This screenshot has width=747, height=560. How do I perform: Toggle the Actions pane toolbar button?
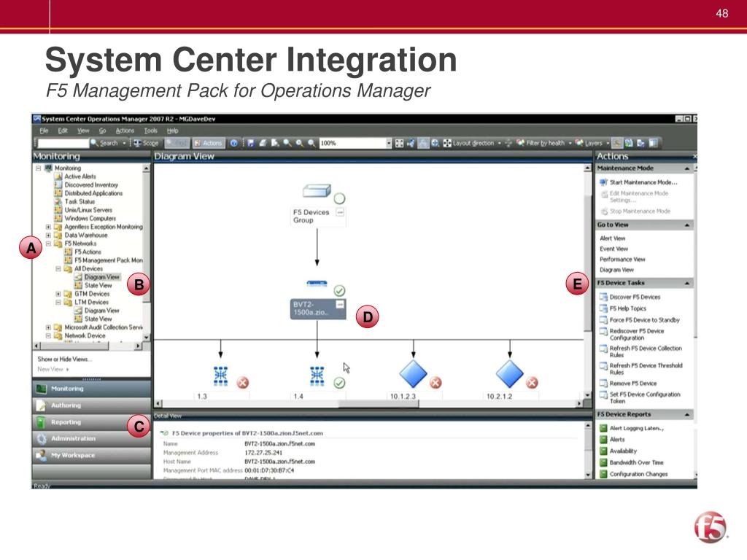click(x=208, y=143)
